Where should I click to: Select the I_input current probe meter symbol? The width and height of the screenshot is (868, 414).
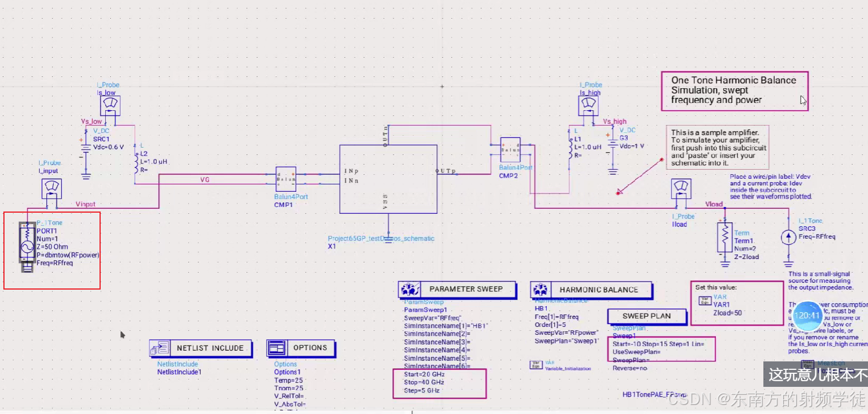tap(52, 188)
